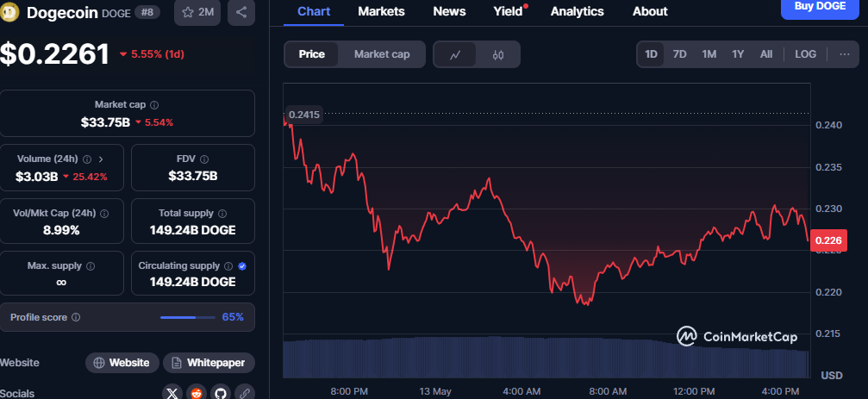Open the Yield tab

(x=509, y=11)
